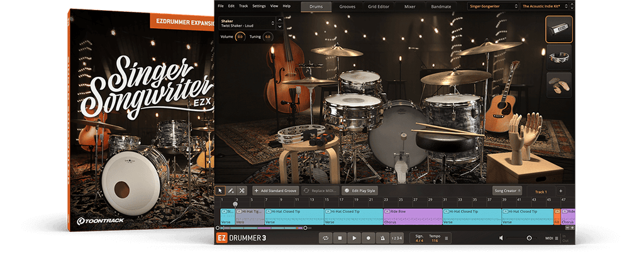The image size is (644, 262).
Task: Step to next instrument with down arrow
Action: (280, 26)
